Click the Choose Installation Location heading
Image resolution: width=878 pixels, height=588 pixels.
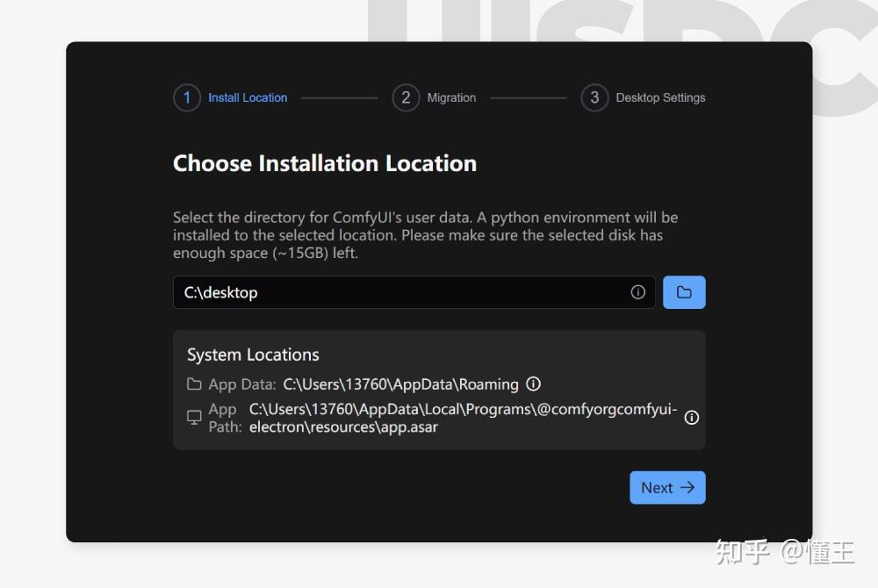(325, 163)
